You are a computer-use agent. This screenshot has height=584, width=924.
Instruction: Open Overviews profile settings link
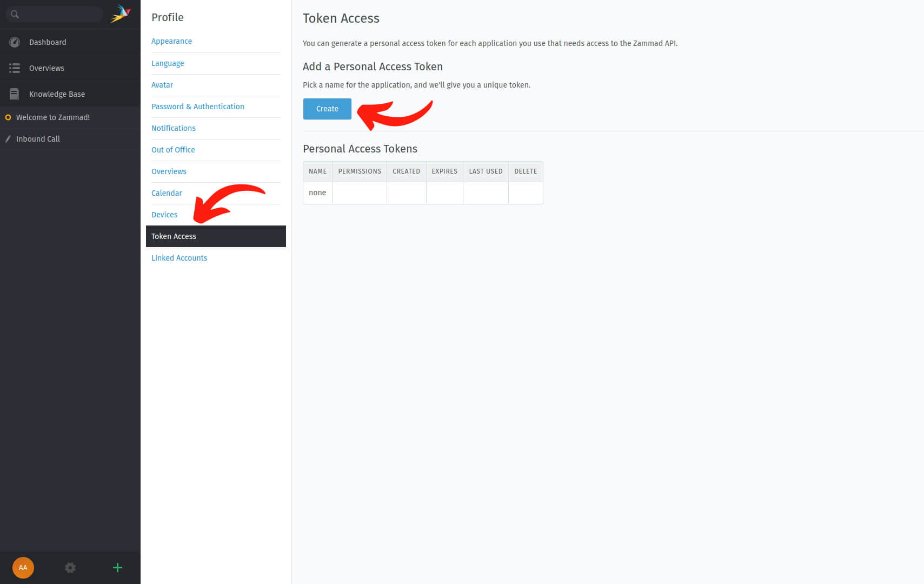click(169, 171)
